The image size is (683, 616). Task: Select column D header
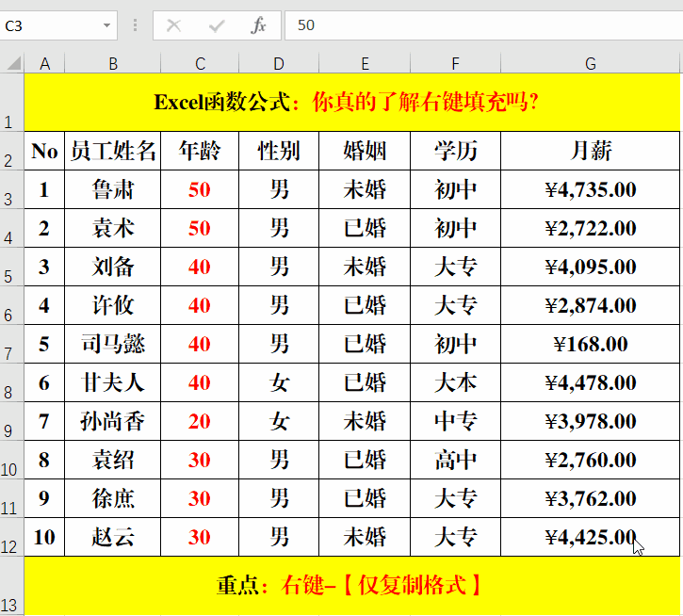(x=279, y=64)
